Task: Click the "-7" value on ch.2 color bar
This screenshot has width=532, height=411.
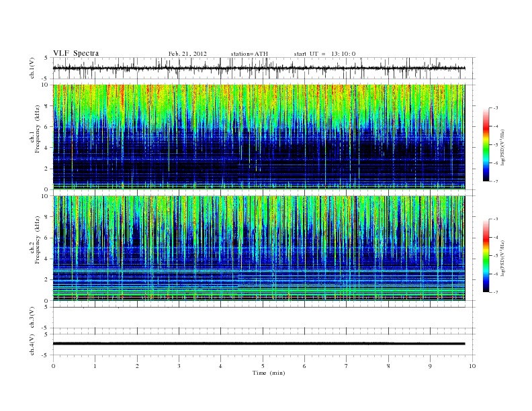Action: pyautogui.click(x=495, y=292)
